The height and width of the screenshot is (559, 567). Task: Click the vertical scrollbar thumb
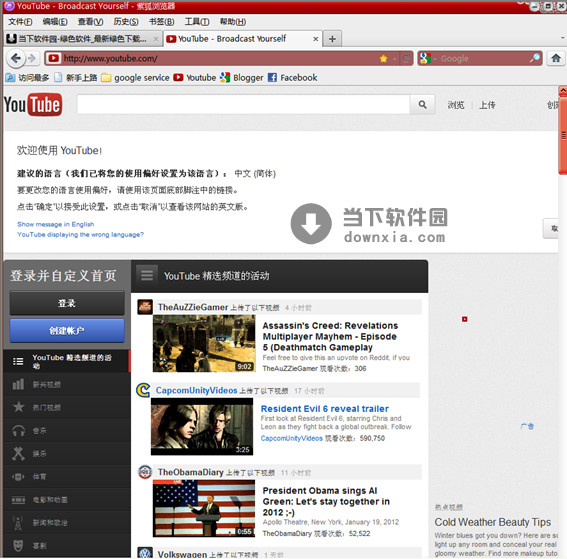563,135
